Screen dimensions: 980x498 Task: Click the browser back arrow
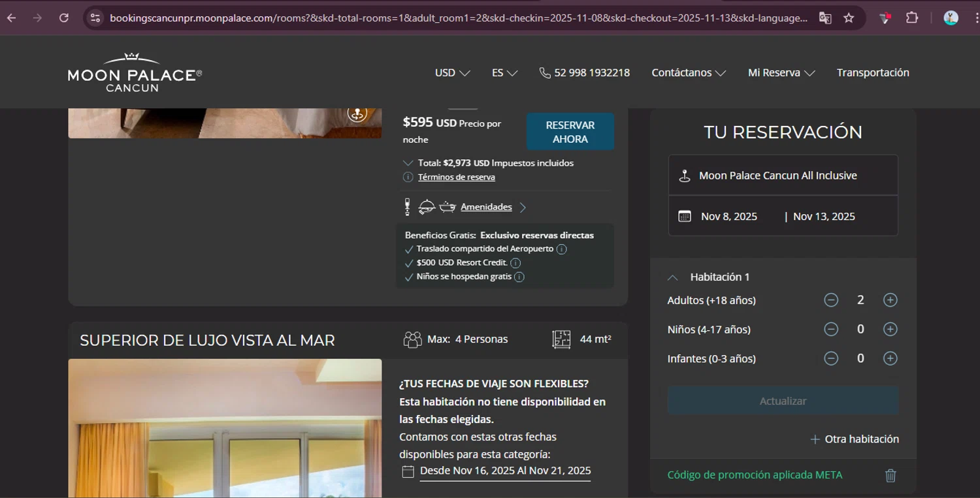[11, 18]
